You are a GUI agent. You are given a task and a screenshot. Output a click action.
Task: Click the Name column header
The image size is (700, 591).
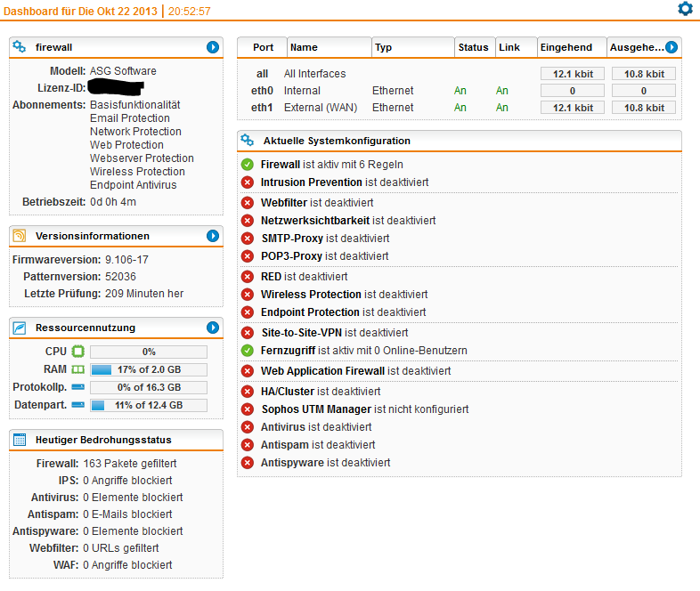(x=328, y=47)
